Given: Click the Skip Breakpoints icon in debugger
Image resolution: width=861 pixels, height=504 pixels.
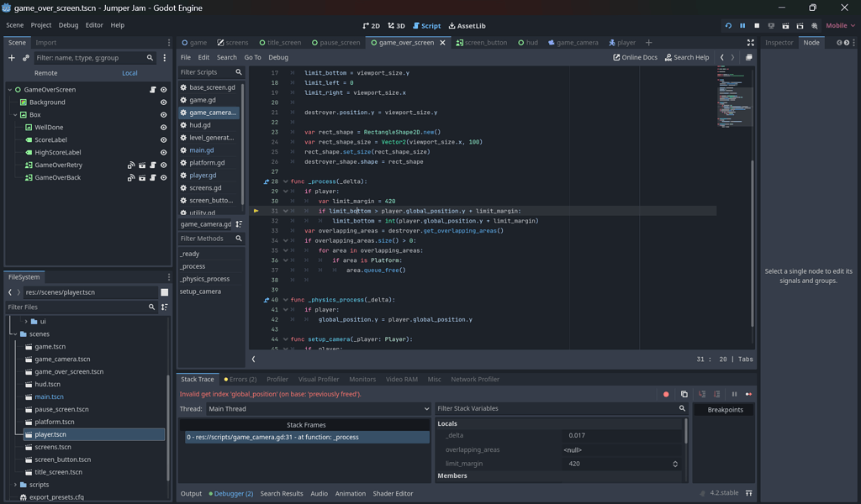Looking at the screenshot, I should [x=666, y=394].
